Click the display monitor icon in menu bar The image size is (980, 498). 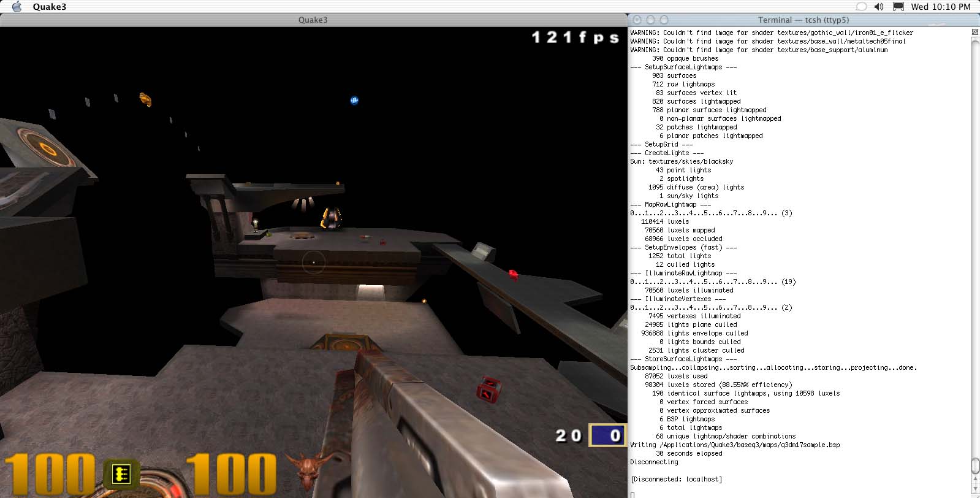(898, 7)
